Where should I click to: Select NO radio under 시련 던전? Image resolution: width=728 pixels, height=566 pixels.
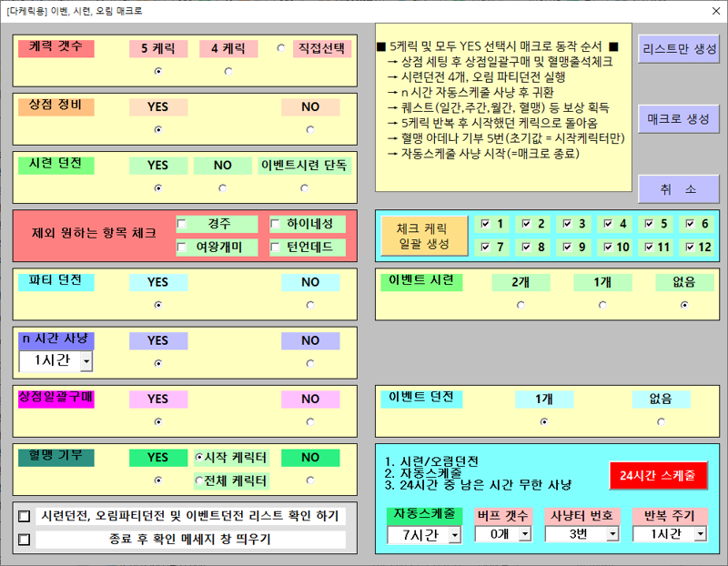[222, 188]
